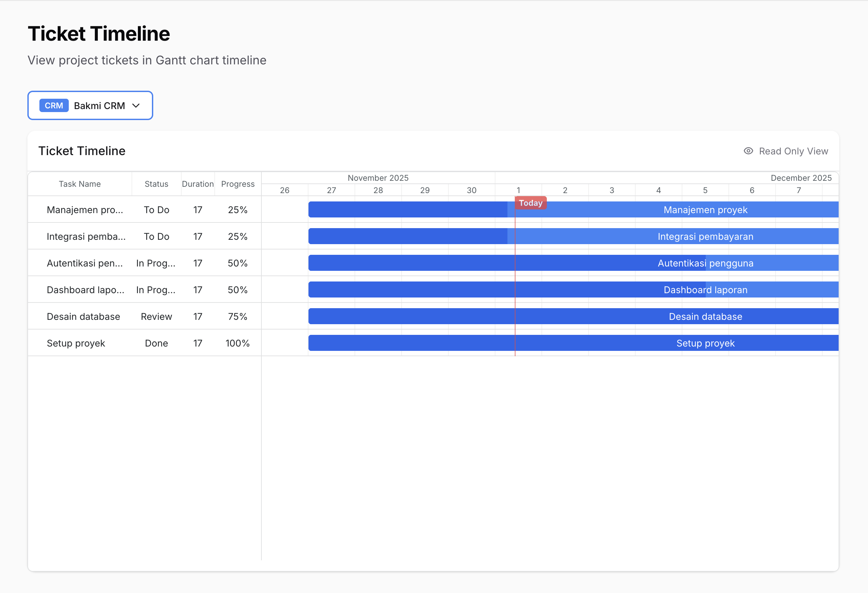Viewport: 868px width, 593px height.
Task: Click the December 2025 month header
Action: click(x=801, y=178)
